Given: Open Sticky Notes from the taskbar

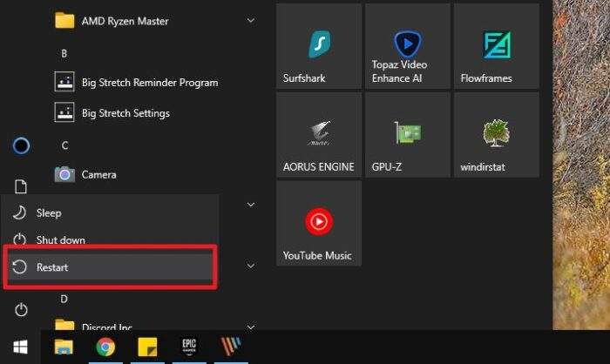Looking at the screenshot, I should click(x=147, y=347).
